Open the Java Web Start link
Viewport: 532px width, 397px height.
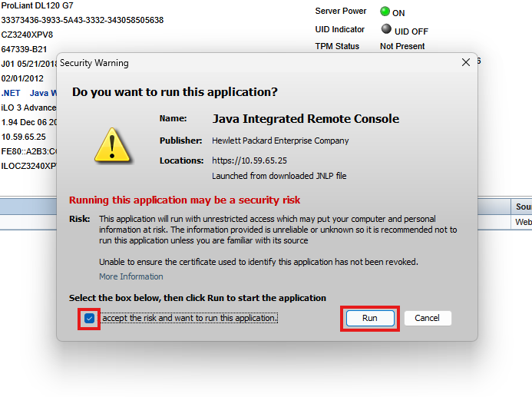[43, 93]
